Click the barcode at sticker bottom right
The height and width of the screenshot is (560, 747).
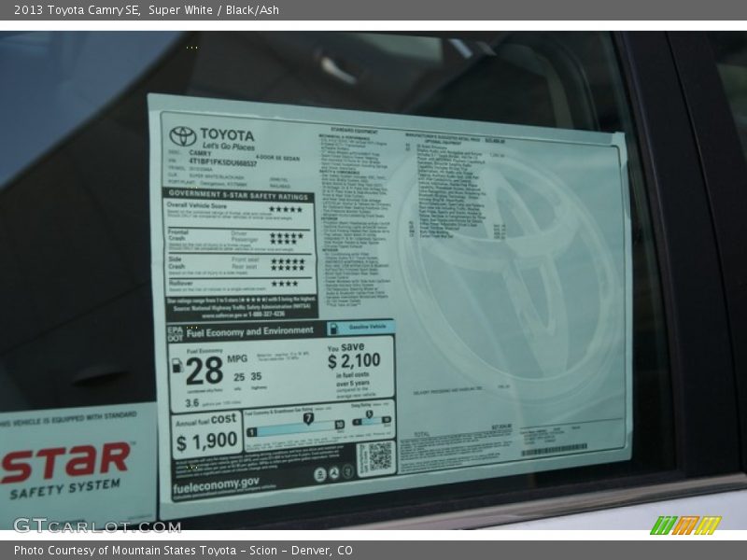click(x=553, y=451)
